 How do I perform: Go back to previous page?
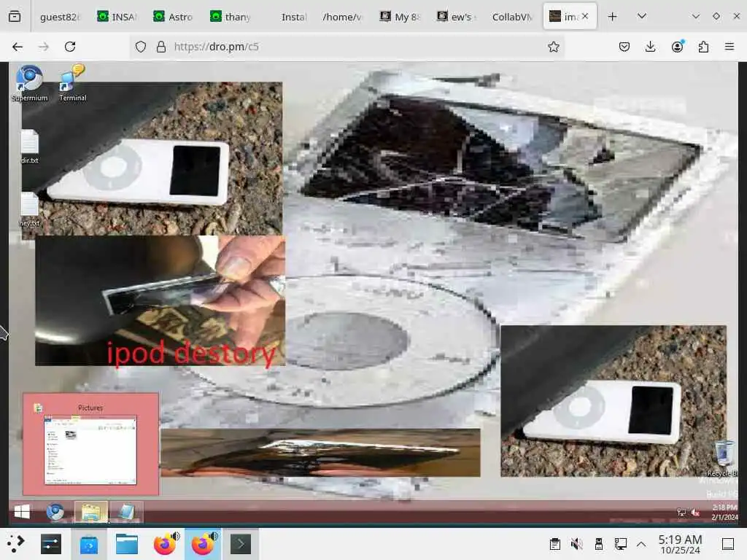tap(18, 47)
